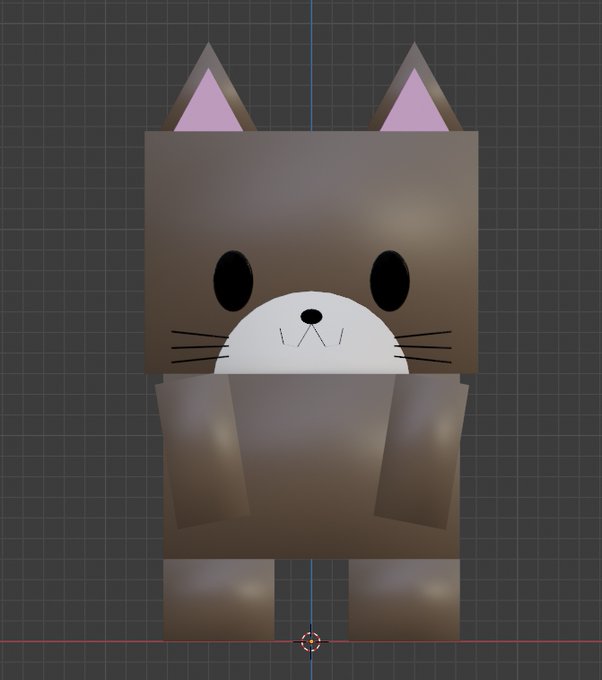Viewport: 602px width, 680px height.
Task: Select the black eye on the screen's left side
Action: pos(233,281)
